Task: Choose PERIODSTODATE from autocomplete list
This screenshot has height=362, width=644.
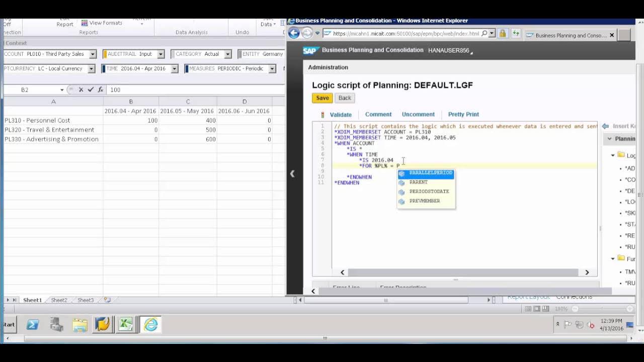Action: 426,192
